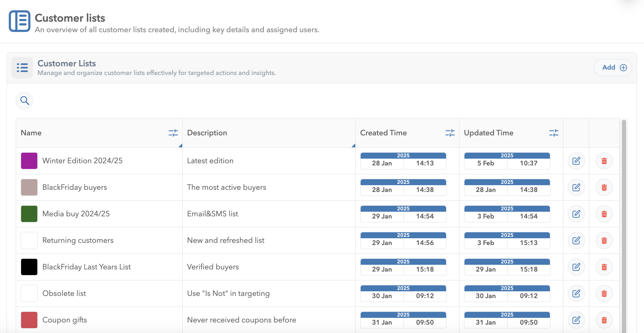Select the Returning customers name
This screenshot has width=644, height=333.
(78, 240)
